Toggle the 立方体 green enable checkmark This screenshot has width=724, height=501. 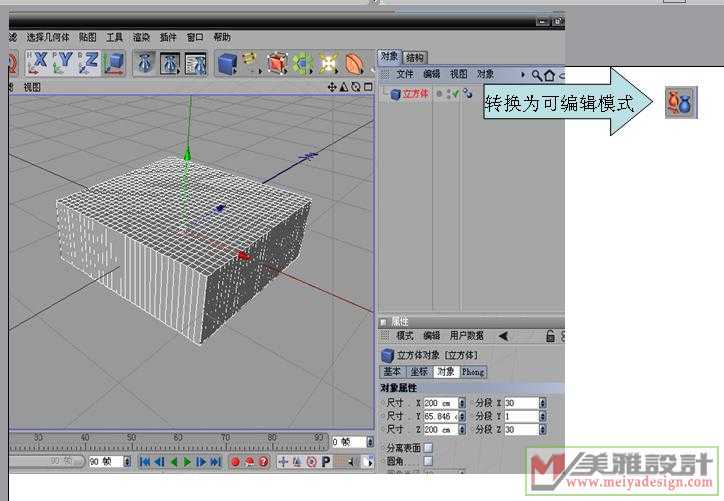click(x=454, y=94)
